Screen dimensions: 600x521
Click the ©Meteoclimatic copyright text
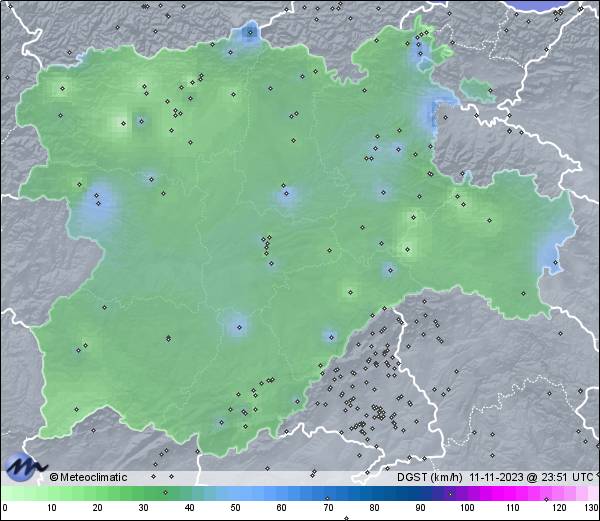[x=88, y=477]
